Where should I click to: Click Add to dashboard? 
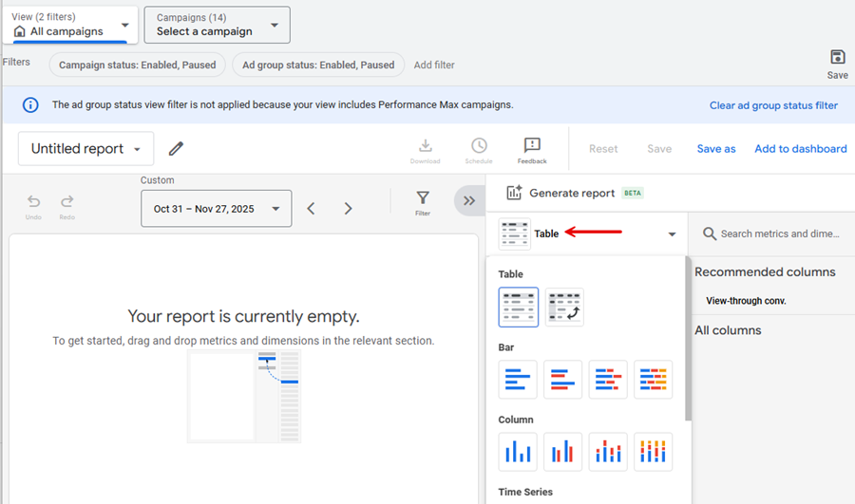(800, 149)
